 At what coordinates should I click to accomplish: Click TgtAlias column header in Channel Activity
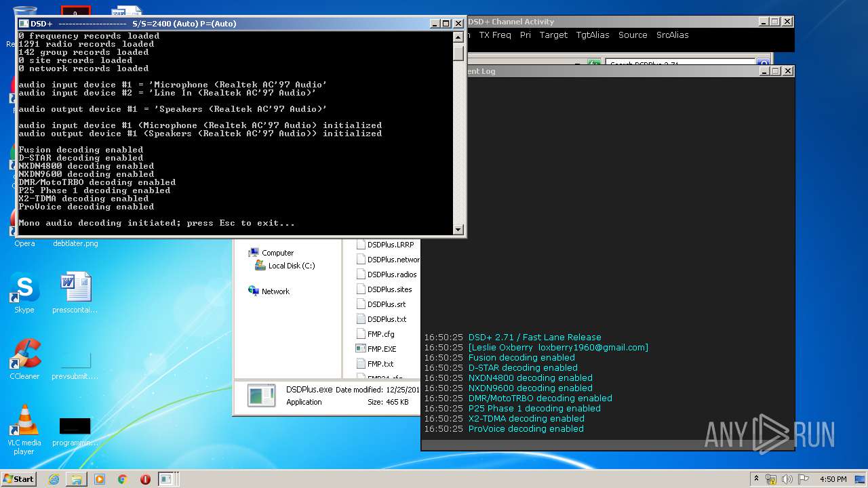tap(593, 35)
